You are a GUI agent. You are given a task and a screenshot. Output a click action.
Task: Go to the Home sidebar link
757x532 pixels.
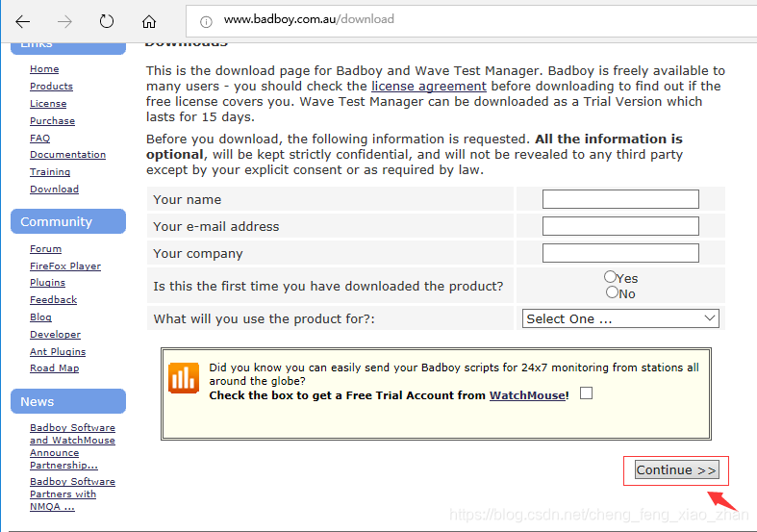(x=44, y=69)
